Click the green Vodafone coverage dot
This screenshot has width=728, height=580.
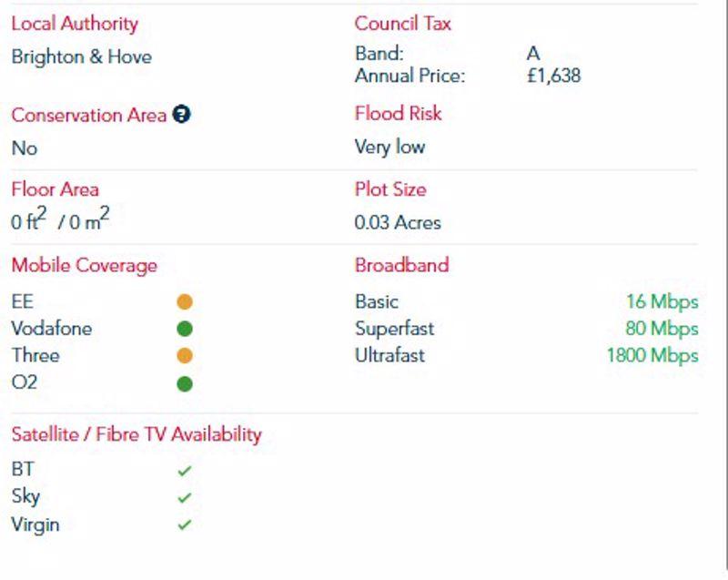click(185, 329)
